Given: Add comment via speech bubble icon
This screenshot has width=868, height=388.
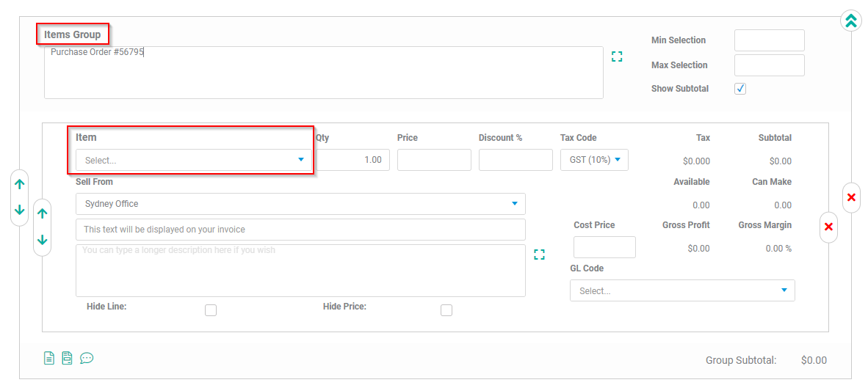Looking at the screenshot, I should coord(87,358).
